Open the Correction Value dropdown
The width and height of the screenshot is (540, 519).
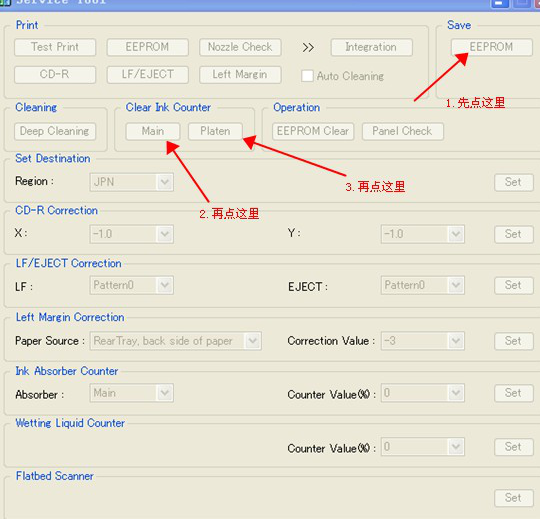(x=423, y=341)
